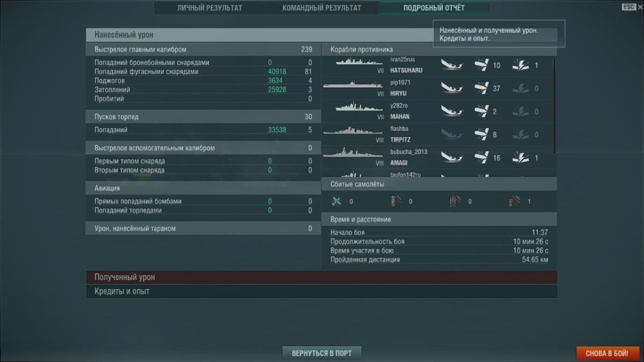The width and height of the screenshot is (644, 362).
Task: Click the fighter plane shot-down icon
Action: tap(336, 202)
